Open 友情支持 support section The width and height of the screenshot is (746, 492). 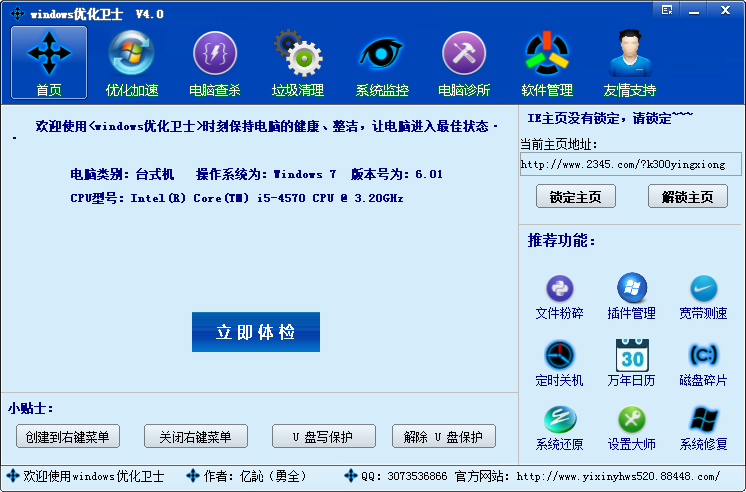pyautogui.click(x=630, y=63)
